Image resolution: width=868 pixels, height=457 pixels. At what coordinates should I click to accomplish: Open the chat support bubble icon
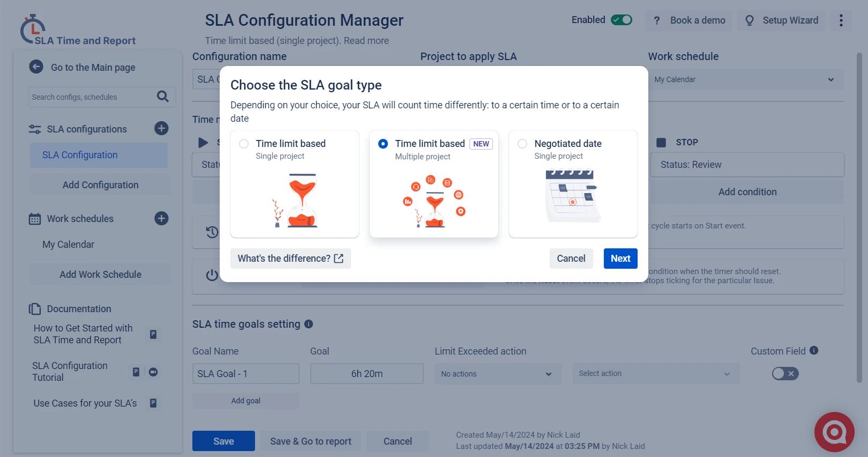tap(834, 432)
